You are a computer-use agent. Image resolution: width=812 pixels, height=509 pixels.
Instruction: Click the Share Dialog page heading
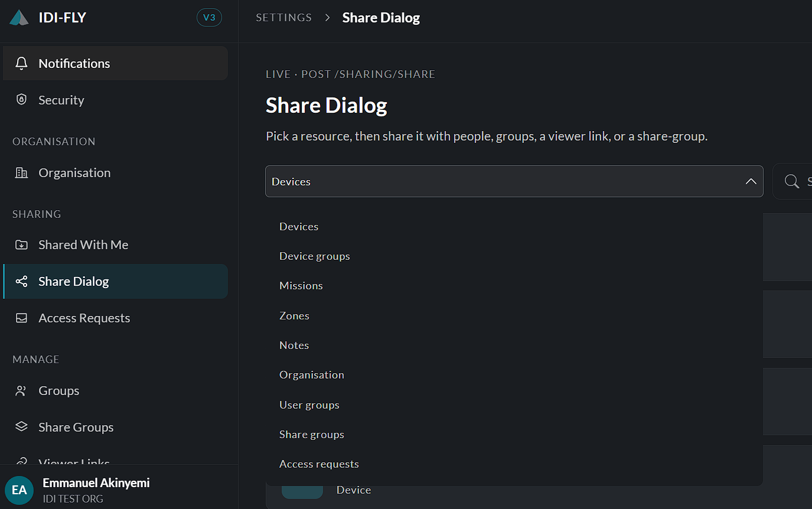click(327, 105)
